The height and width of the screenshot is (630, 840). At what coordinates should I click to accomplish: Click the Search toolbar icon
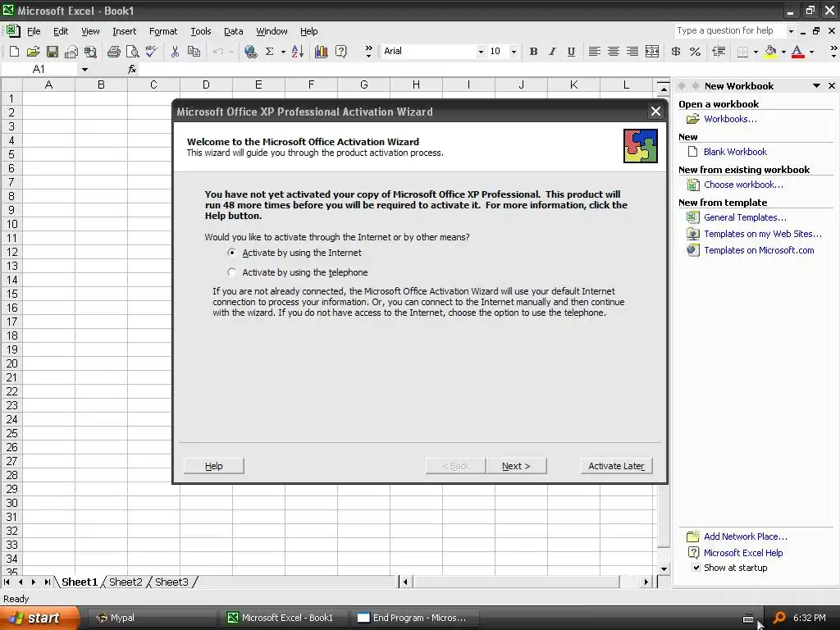pos(90,52)
